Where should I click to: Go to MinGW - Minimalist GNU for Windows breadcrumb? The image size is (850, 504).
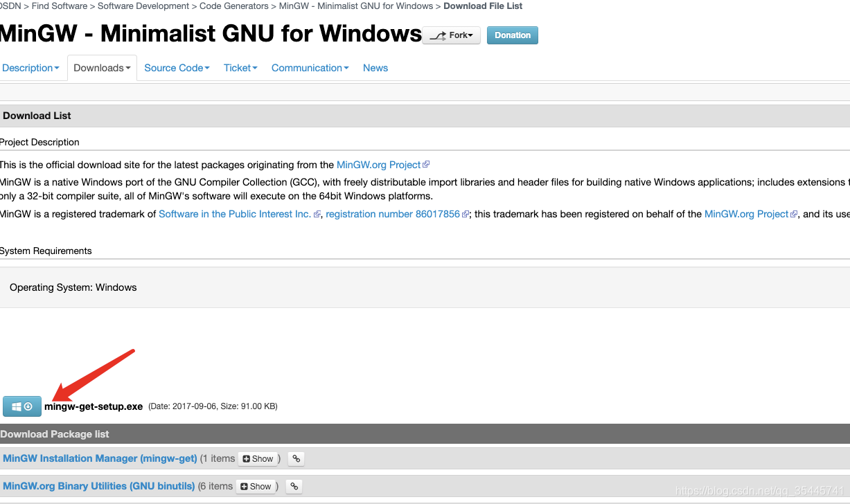click(356, 6)
